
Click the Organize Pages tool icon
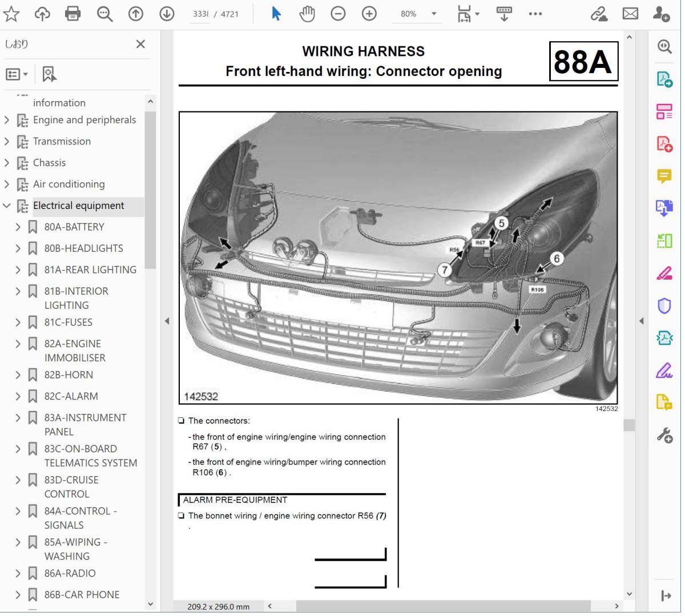(664, 111)
